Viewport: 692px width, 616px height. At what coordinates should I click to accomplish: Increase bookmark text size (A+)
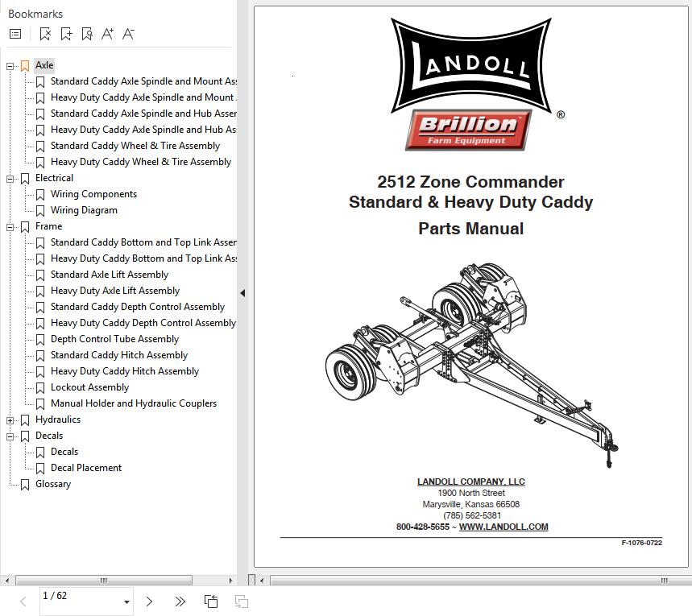tap(107, 34)
